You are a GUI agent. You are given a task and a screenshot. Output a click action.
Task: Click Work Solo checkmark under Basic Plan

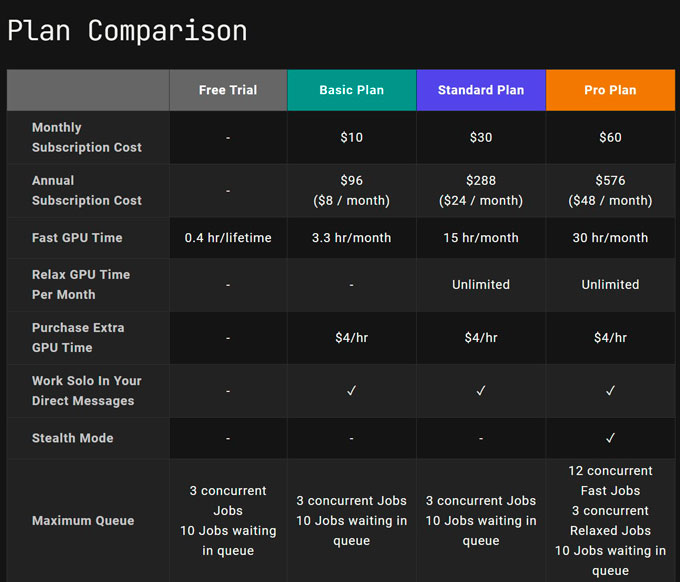[352, 391]
